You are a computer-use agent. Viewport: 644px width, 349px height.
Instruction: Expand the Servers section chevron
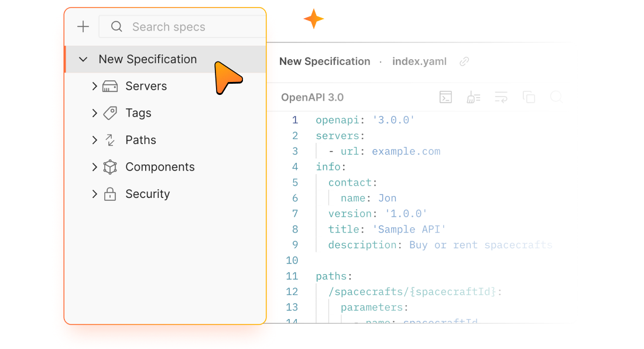(x=94, y=86)
